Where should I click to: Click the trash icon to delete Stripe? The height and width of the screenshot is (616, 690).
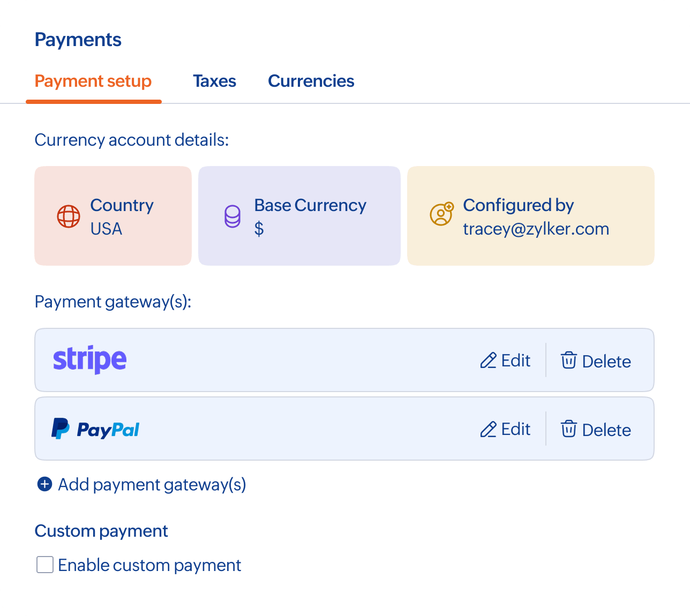tap(569, 360)
